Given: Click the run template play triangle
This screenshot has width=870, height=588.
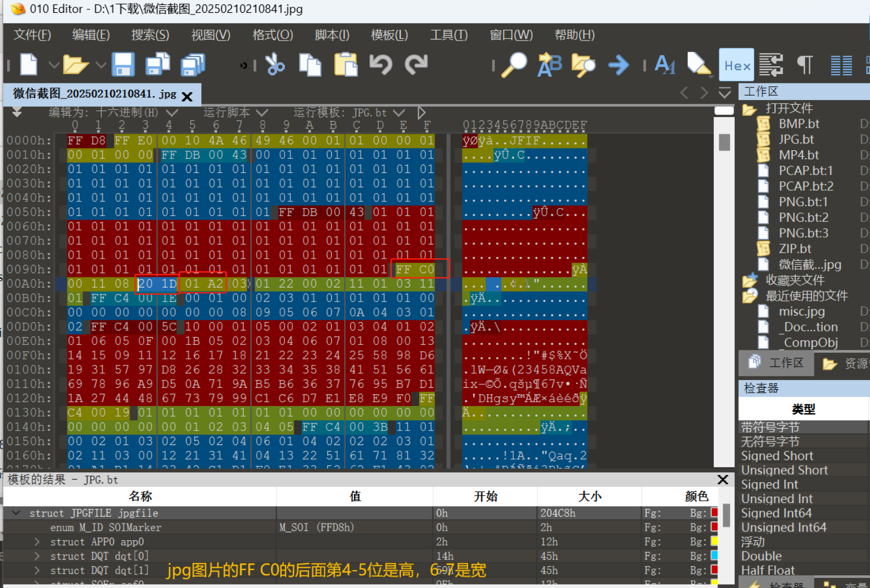Looking at the screenshot, I should point(421,113).
